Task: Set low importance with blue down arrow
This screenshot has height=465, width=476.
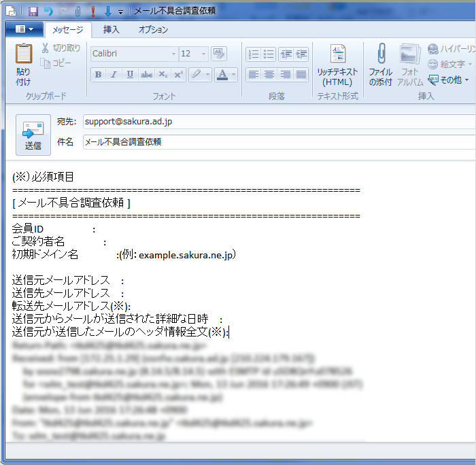Action: click(x=107, y=12)
